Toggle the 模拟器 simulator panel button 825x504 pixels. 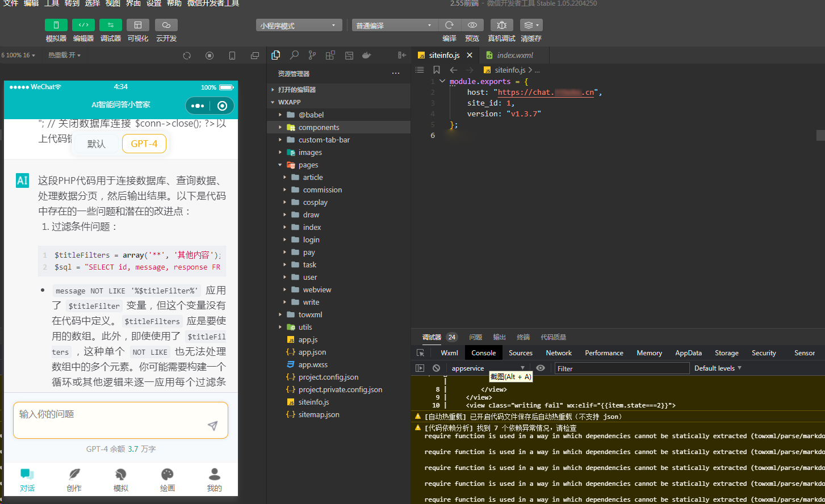click(x=56, y=25)
